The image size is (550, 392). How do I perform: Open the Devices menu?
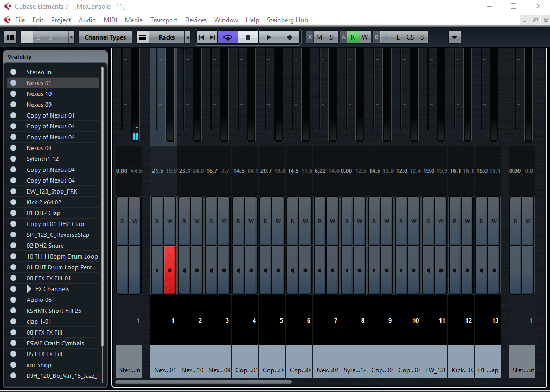[195, 20]
